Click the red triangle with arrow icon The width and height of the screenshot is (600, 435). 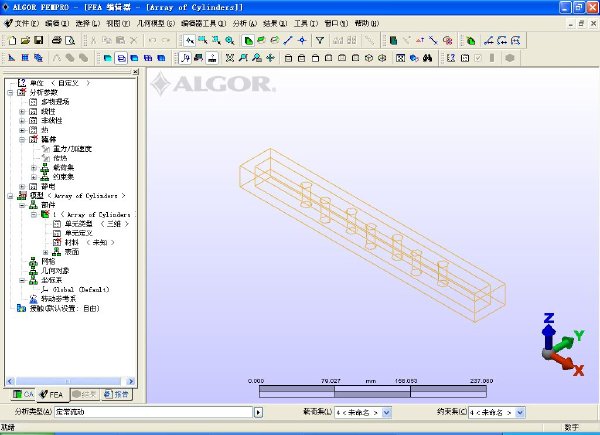(x=420, y=40)
